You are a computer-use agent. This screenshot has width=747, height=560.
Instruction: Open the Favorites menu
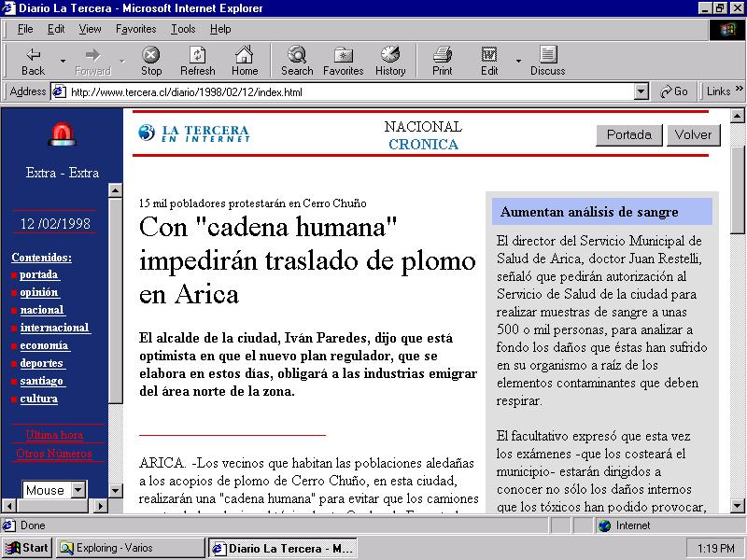coord(135,29)
